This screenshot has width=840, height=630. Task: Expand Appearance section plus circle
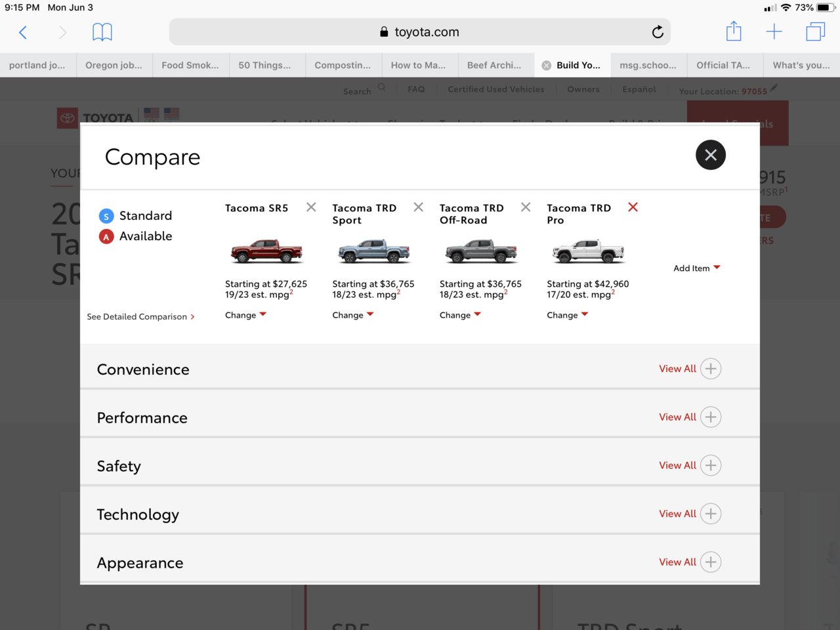[711, 562]
